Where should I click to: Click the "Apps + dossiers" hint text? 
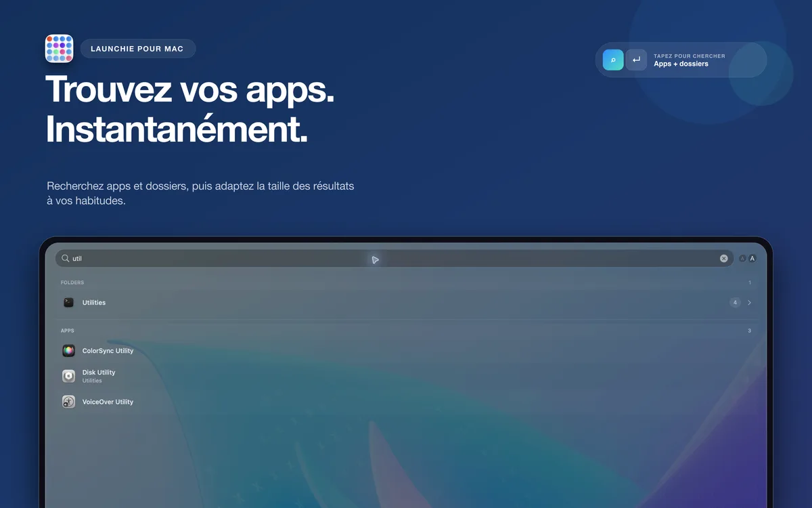(x=681, y=64)
